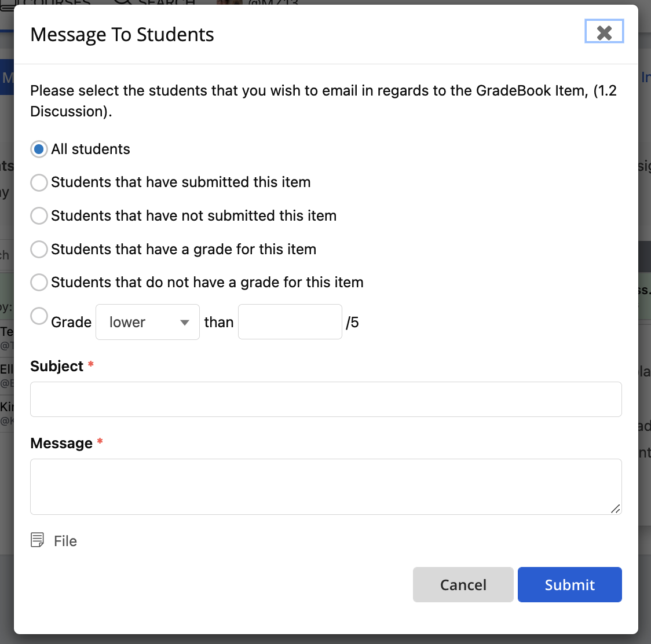The image size is (651, 644).
Task: Click the File attachment icon
Action: pos(38,540)
